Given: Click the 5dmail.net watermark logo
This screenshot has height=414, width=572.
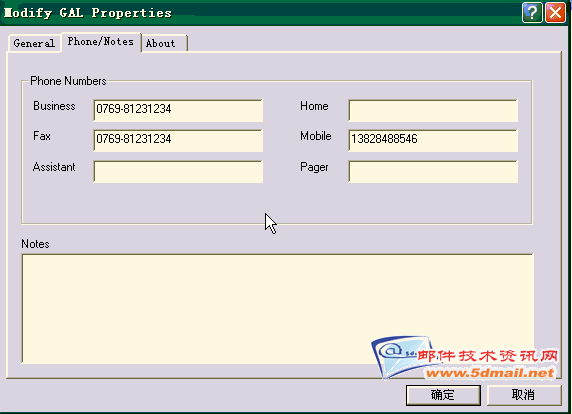Looking at the screenshot, I should tap(465, 357).
